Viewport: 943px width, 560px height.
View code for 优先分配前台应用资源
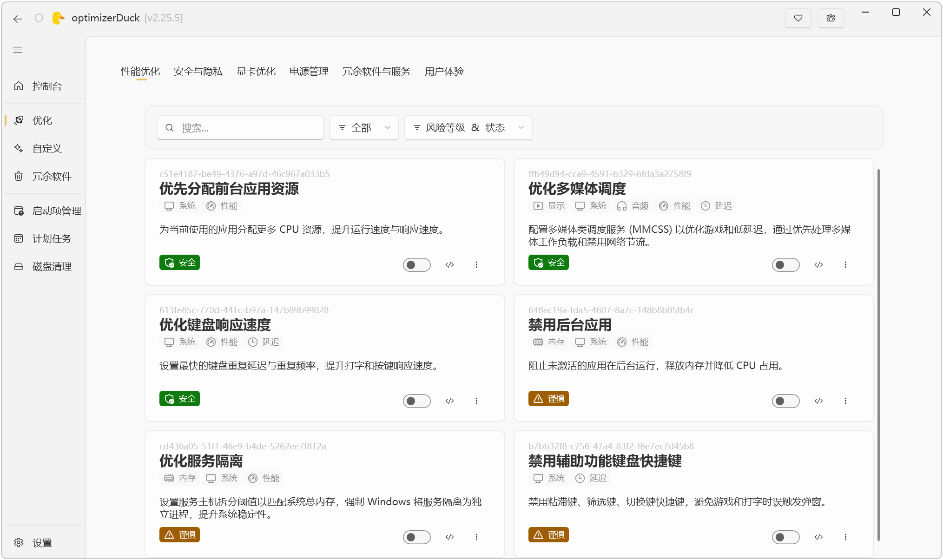click(449, 265)
